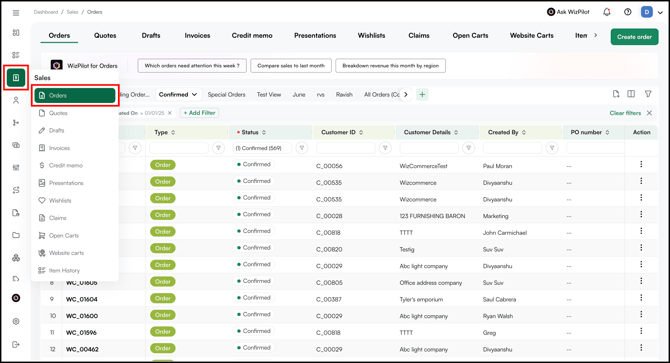Screen dimensions: 670x363
Task: Sort by Customer ID column
Action: pos(361,133)
